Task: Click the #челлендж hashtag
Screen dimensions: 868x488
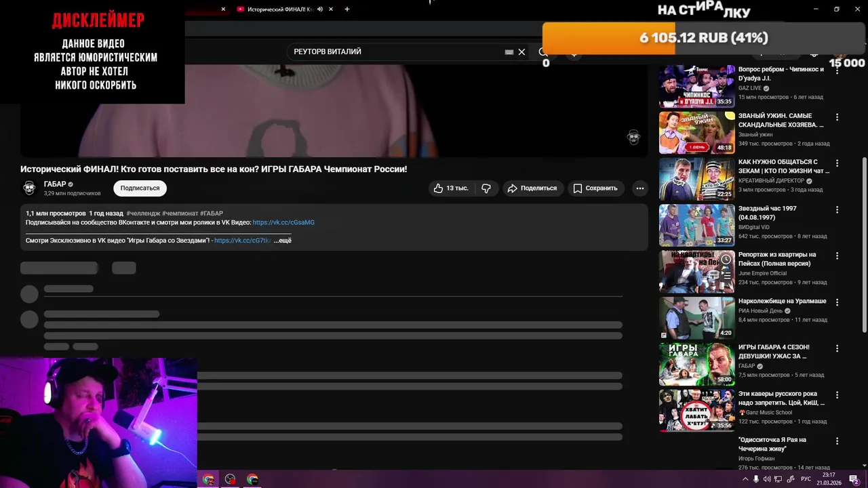Action: pos(143,213)
